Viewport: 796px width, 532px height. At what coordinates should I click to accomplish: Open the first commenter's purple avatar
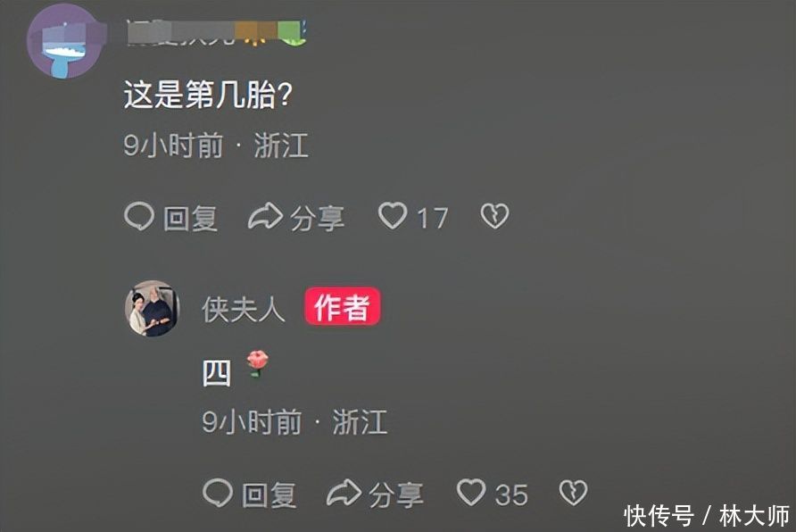click(65, 42)
